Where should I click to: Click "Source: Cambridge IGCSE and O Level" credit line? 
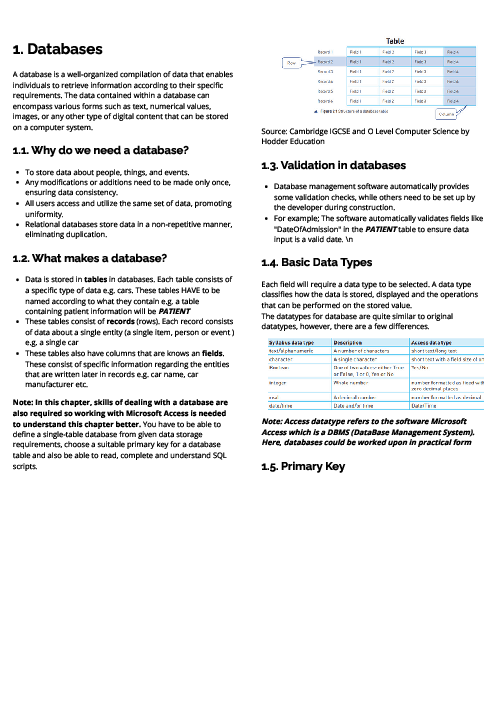(365, 136)
